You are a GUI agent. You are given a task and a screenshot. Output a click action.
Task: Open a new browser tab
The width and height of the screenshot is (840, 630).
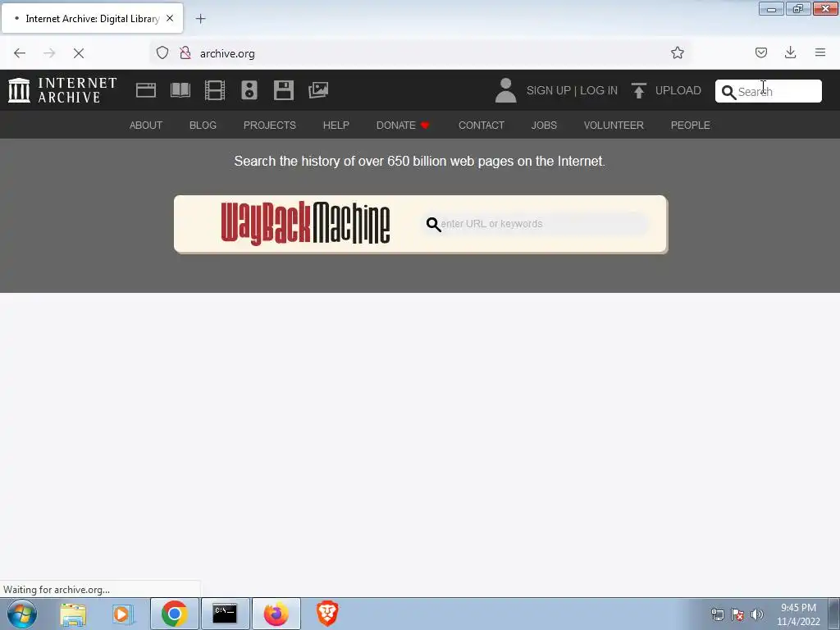click(200, 19)
